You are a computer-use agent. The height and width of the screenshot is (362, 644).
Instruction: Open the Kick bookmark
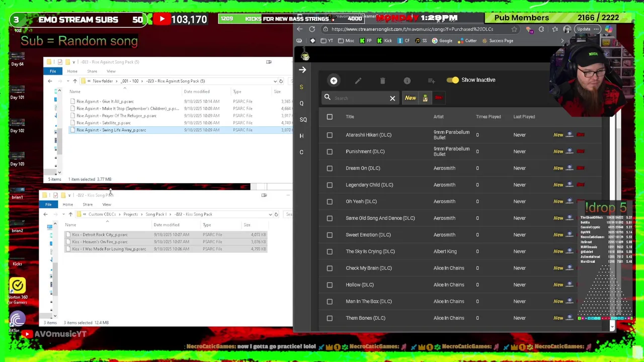384,41
